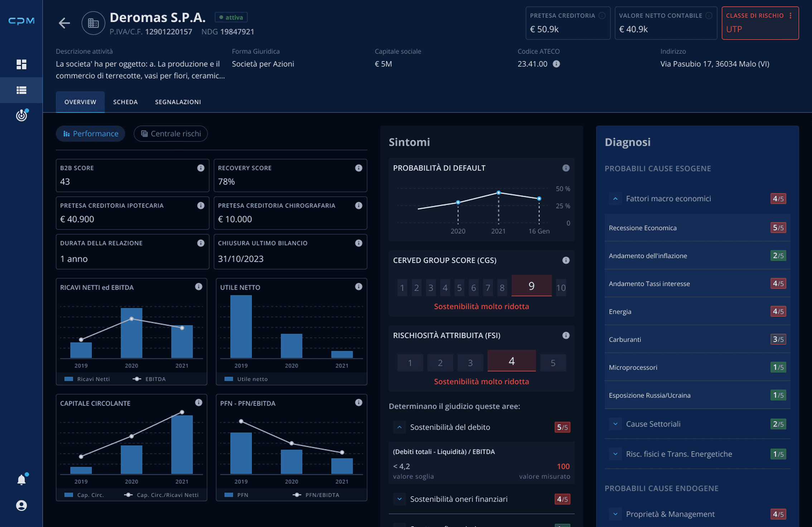Screen dimensions: 812x527
Task: Expand Cause Settoriali section
Action: click(615, 424)
